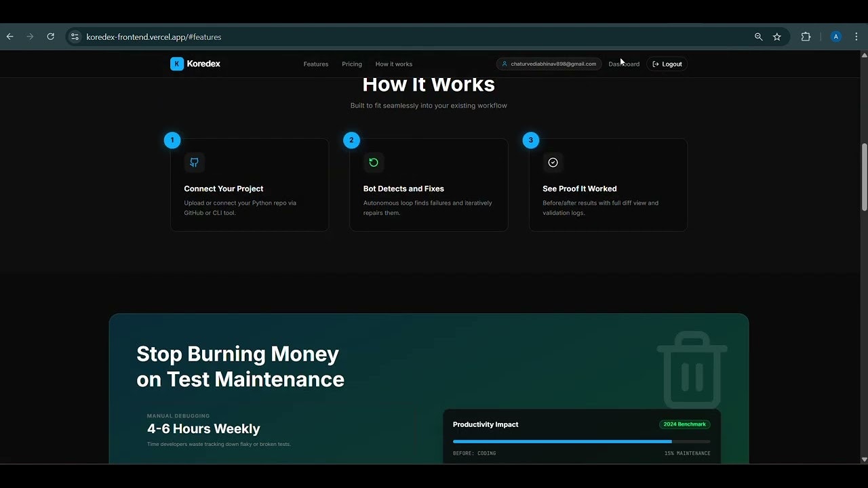The image size is (868, 488).
Task: Open the Chrome profile avatar A
Action: (x=836, y=37)
